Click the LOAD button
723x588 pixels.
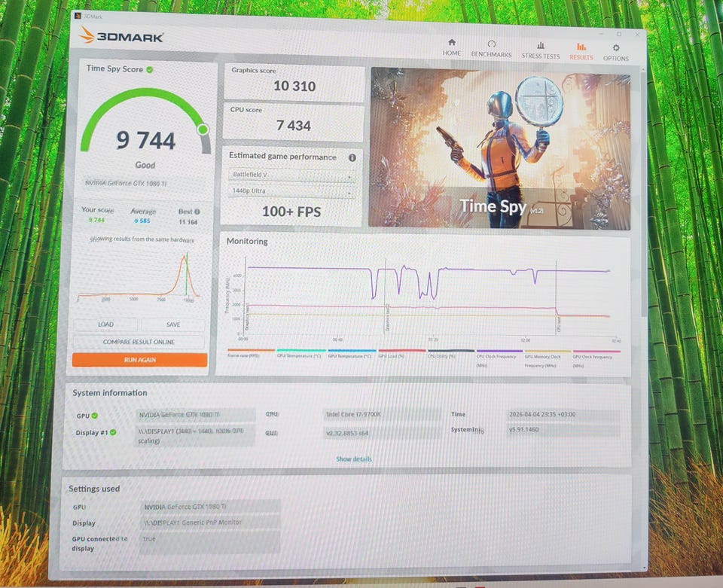coord(105,324)
